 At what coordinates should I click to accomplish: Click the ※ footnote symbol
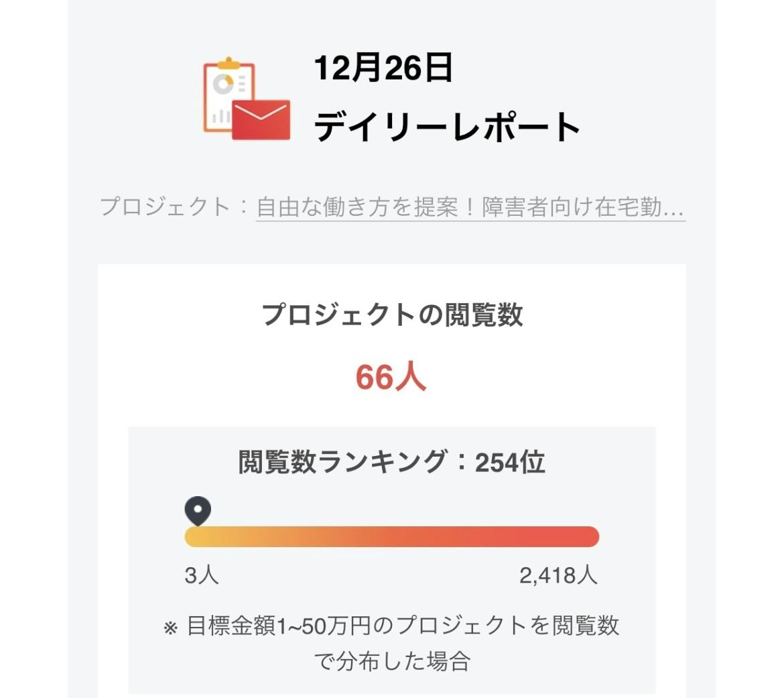[171, 628]
